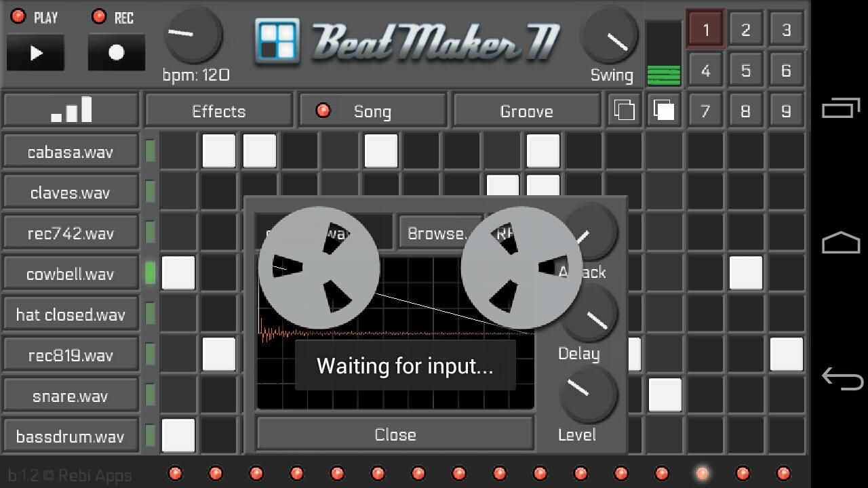
Task: Open the Effects panel
Action: tap(218, 110)
